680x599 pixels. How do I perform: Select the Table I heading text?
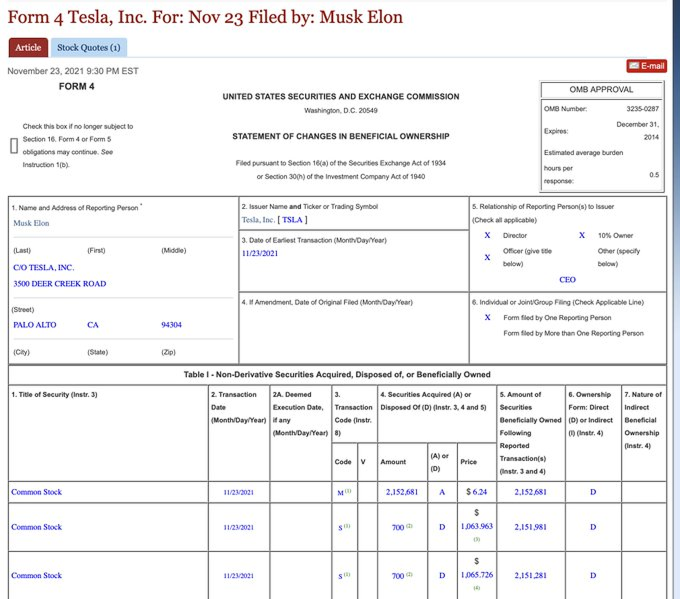click(337, 374)
